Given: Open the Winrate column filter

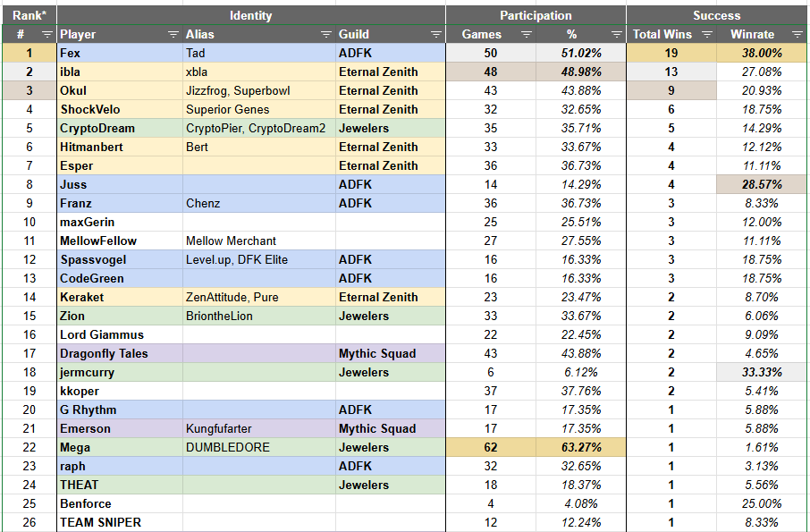Looking at the screenshot, I should [797, 35].
